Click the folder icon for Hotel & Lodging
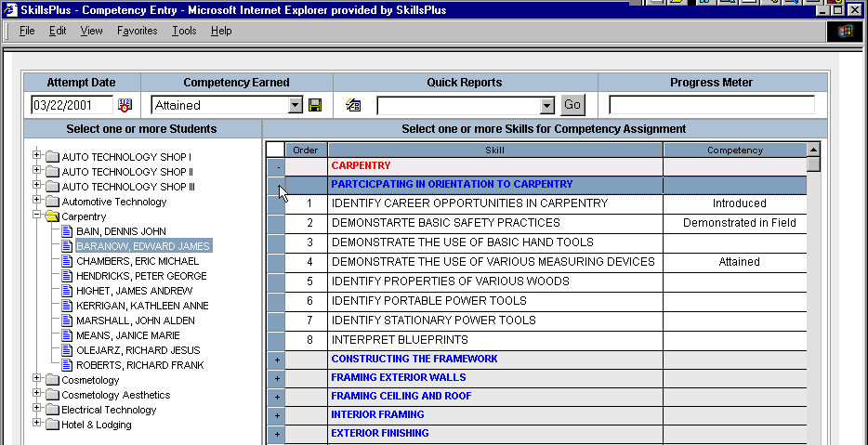This screenshot has width=868, height=445. coord(52,425)
